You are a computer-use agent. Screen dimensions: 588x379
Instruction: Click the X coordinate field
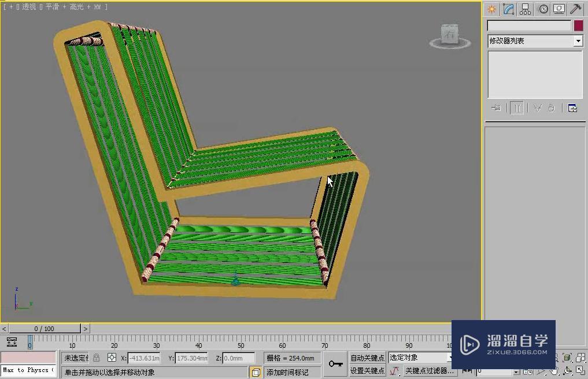point(144,358)
